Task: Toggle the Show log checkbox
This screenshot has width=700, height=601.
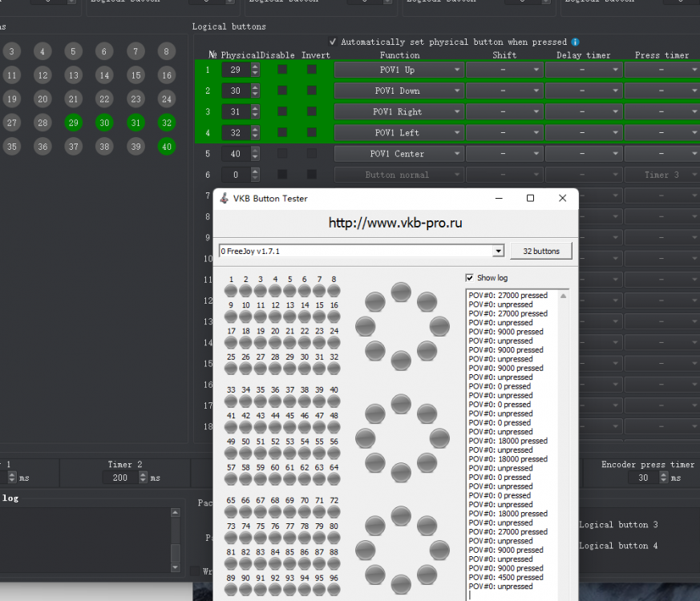Action: [x=470, y=278]
